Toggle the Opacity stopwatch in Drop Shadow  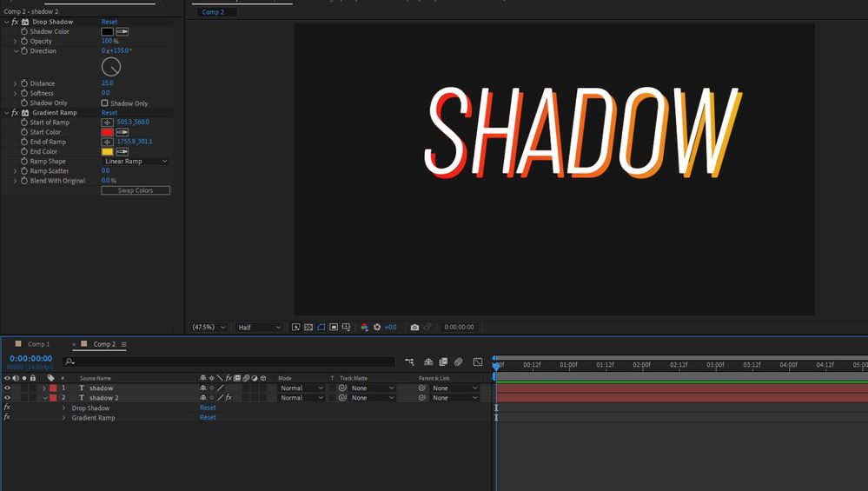[24, 42]
